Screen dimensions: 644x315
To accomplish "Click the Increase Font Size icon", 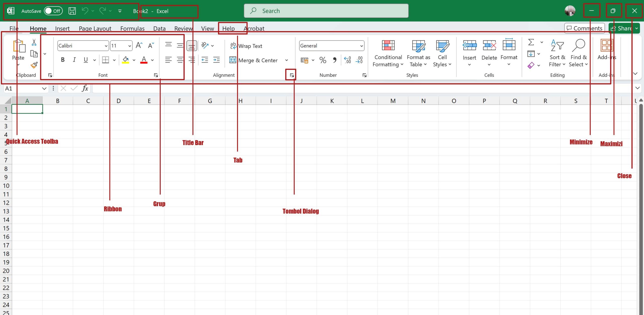I will point(139,46).
